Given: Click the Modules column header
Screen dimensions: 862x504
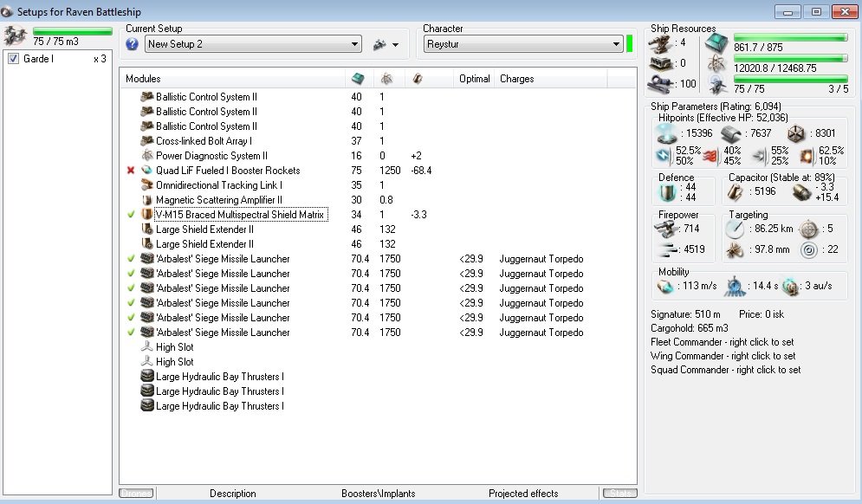Looking at the screenshot, I should (233, 79).
